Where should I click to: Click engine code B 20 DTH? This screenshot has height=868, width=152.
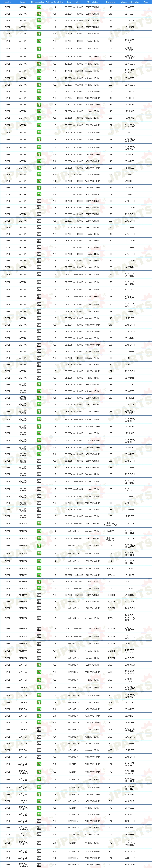click(x=130, y=865)
